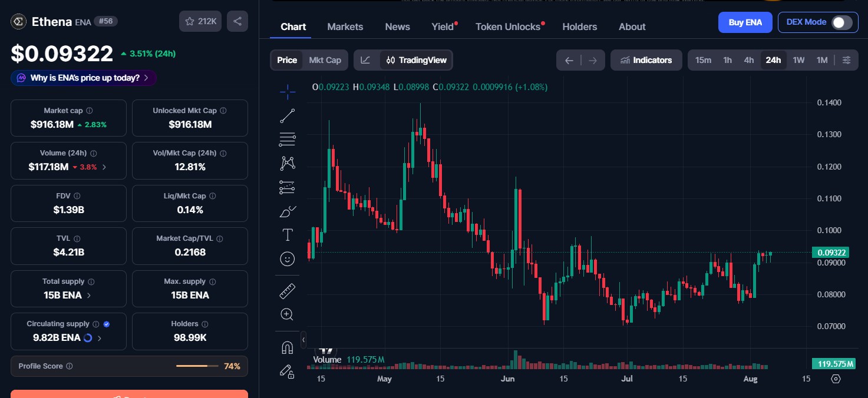Share the Ethena page
The width and height of the screenshot is (868, 398).
[237, 21]
